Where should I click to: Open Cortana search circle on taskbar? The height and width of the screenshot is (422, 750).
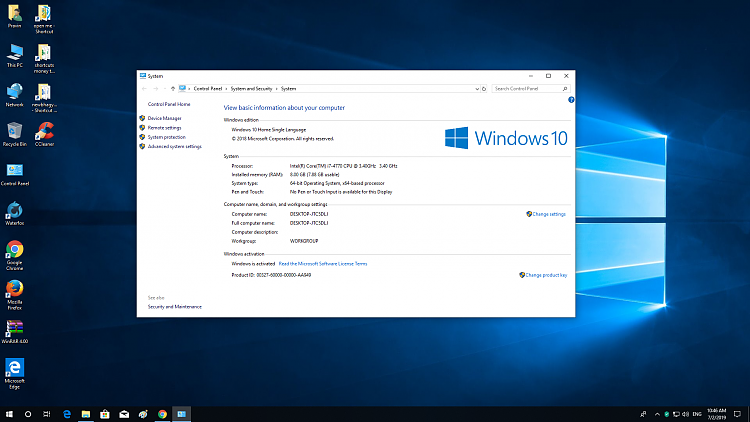pyautogui.click(x=28, y=414)
